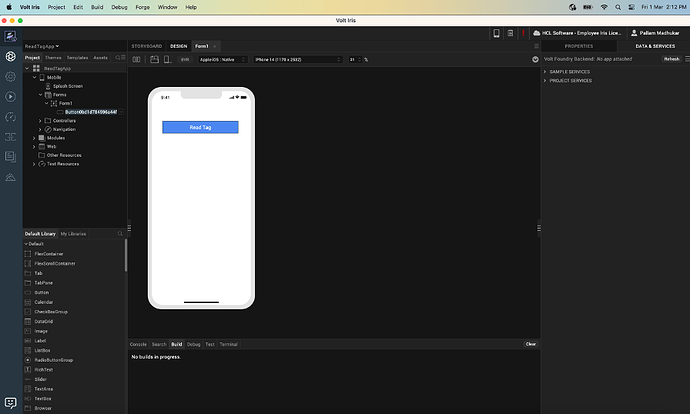Image resolution: width=690 pixels, height=414 pixels.
Task: Switch to My Libraries tab
Action: (73, 234)
